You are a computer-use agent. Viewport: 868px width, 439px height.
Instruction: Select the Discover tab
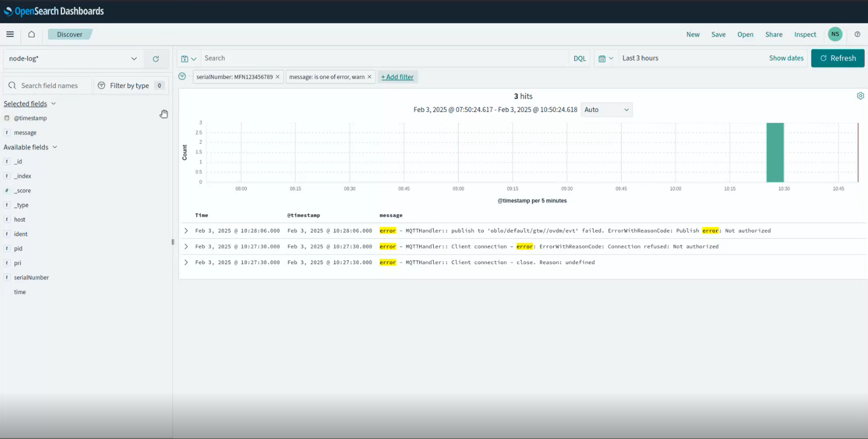(70, 34)
